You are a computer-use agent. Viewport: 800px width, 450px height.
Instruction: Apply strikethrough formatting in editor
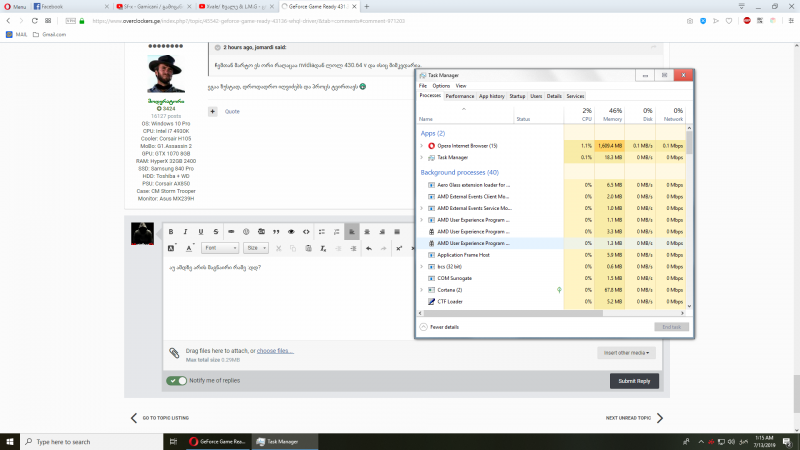216,231
